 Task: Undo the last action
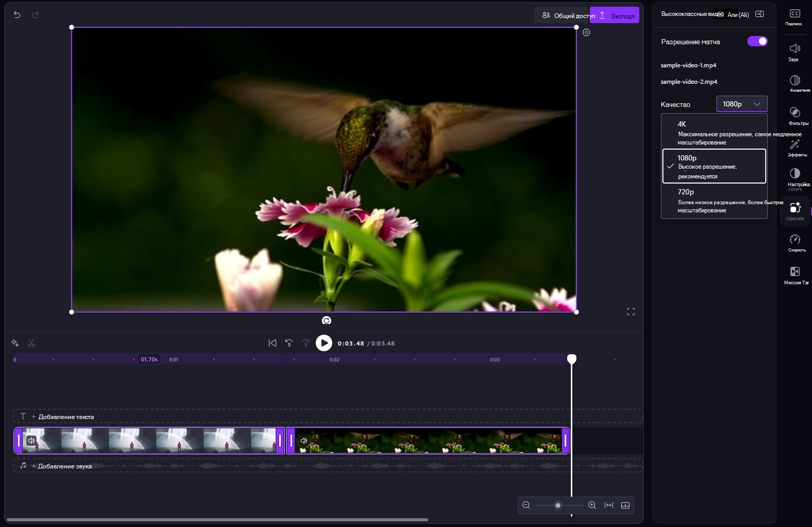coord(17,15)
